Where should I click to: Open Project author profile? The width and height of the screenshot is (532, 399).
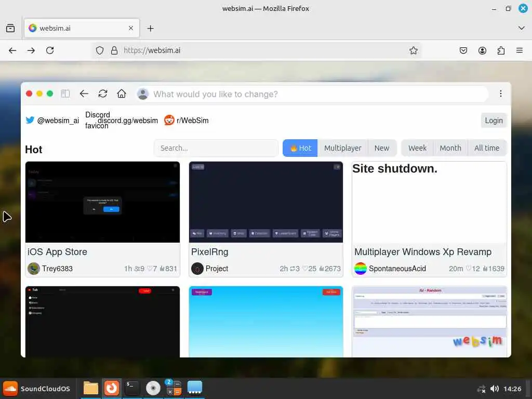pyautogui.click(x=210, y=269)
